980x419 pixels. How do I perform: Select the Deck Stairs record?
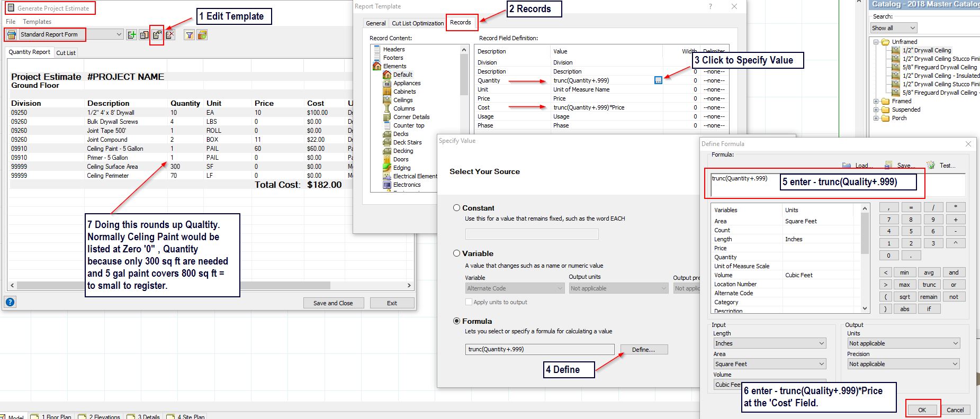click(407, 142)
